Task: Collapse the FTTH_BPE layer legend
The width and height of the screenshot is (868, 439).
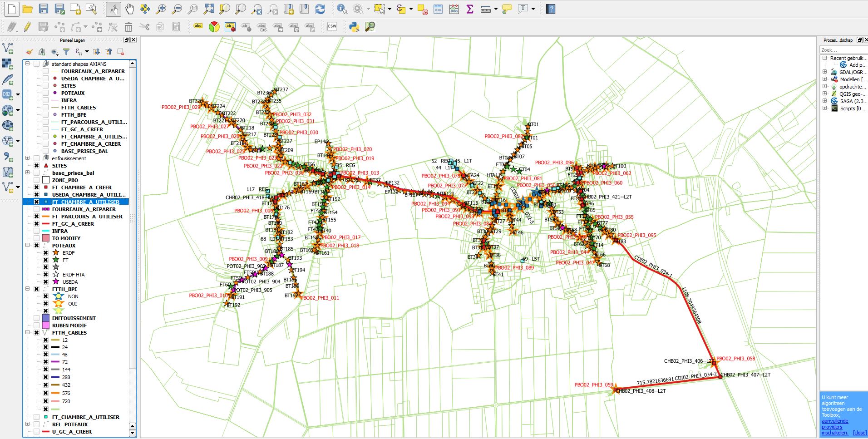Action: (x=28, y=289)
